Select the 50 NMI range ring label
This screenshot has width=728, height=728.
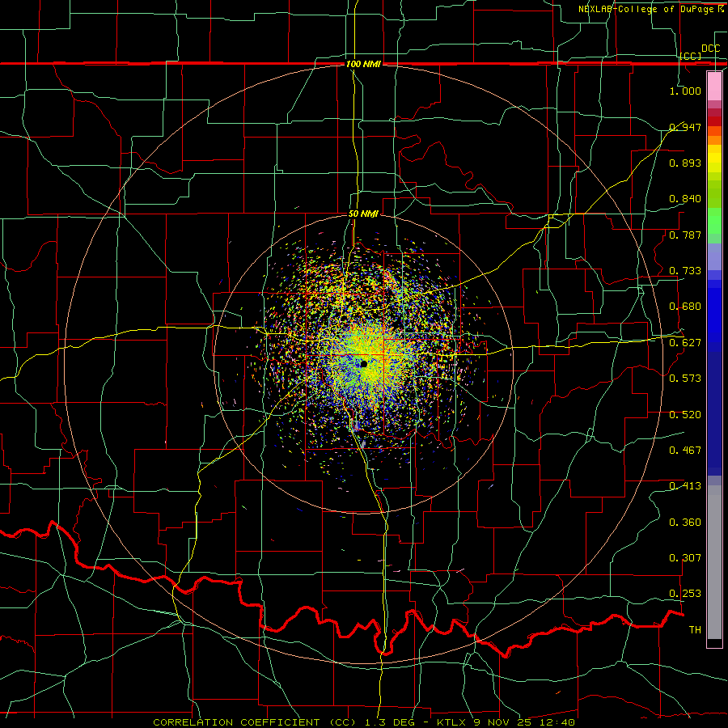click(363, 214)
